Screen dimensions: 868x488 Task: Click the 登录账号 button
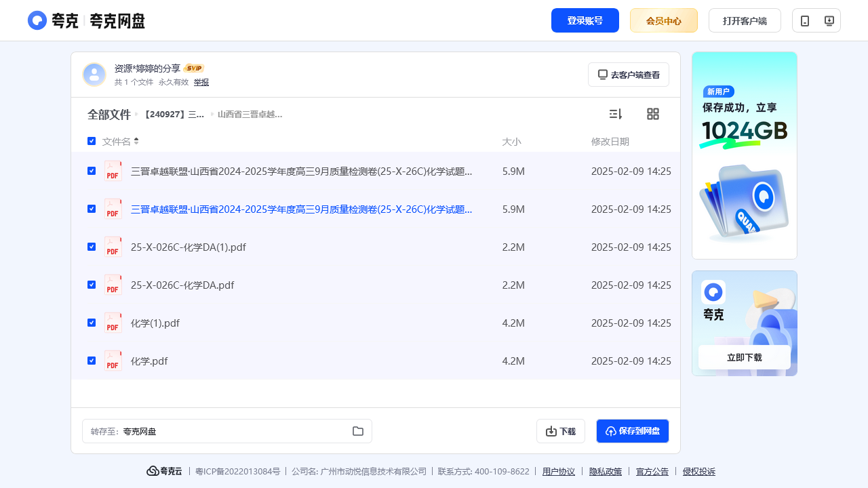(585, 20)
